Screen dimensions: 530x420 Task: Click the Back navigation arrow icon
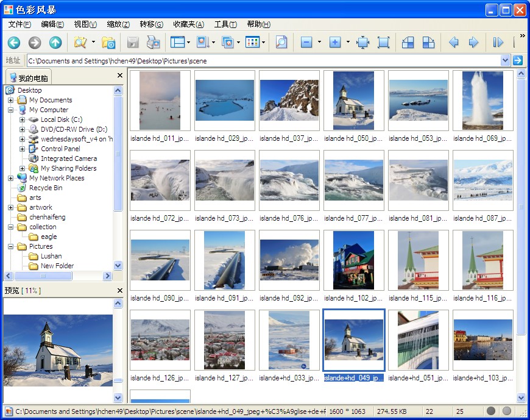pyautogui.click(x=14, y=43)
